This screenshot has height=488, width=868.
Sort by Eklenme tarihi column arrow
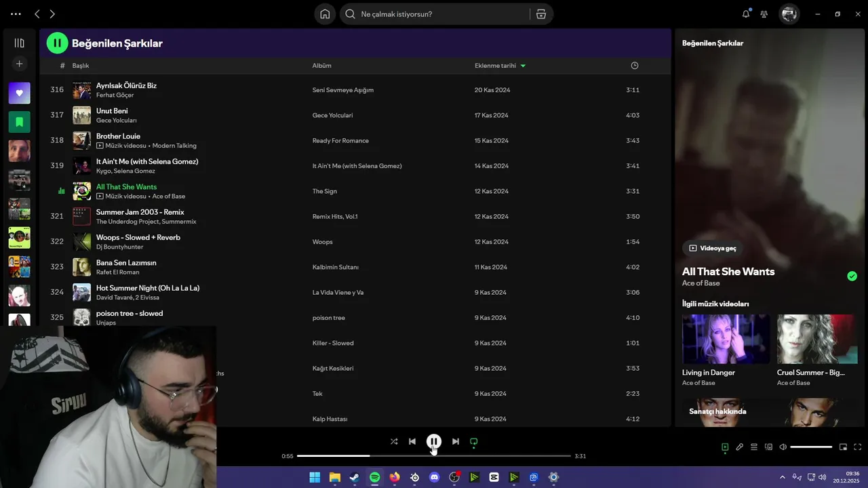(523, 66)
